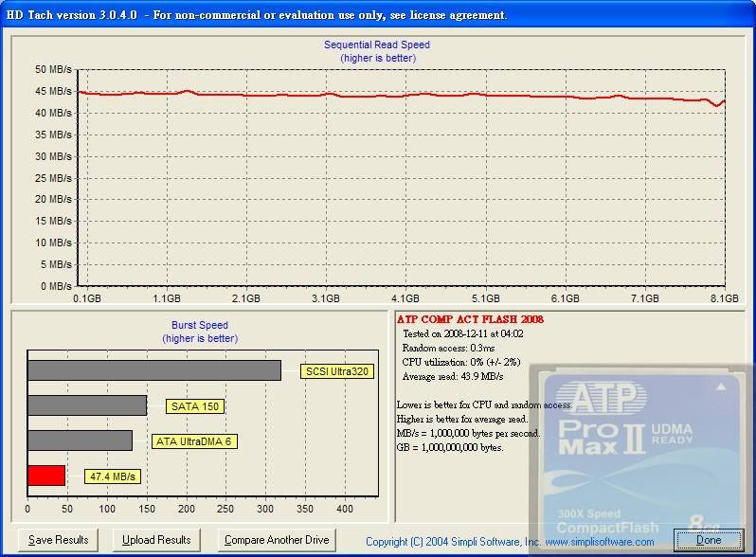Click the CPU utilization: 0% text

point(461,362)
